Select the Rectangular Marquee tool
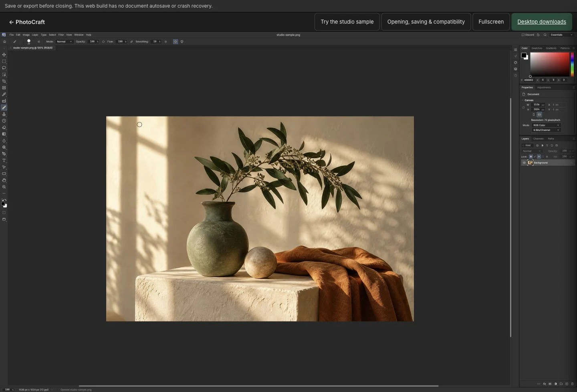577x392 pixels. pyautogui.click(x=4, y=61)
